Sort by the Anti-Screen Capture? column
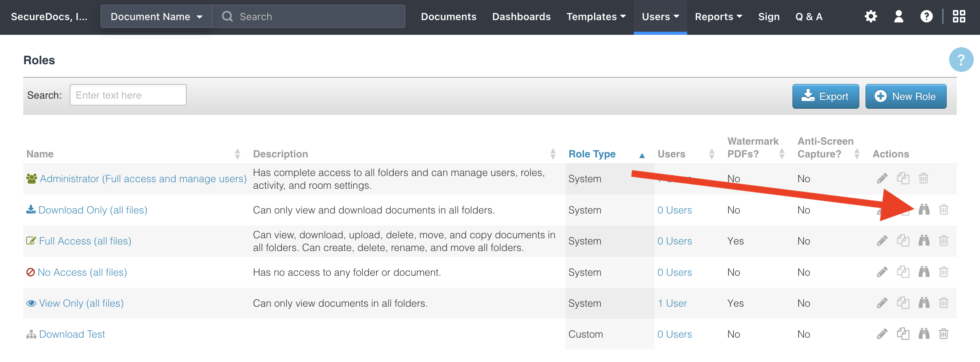Viewport: 980px width, 362px height. 828,148
